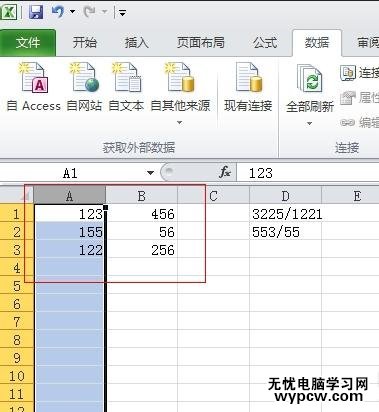Expand the 全部刷新 dropdown arrow

[310, 123]
